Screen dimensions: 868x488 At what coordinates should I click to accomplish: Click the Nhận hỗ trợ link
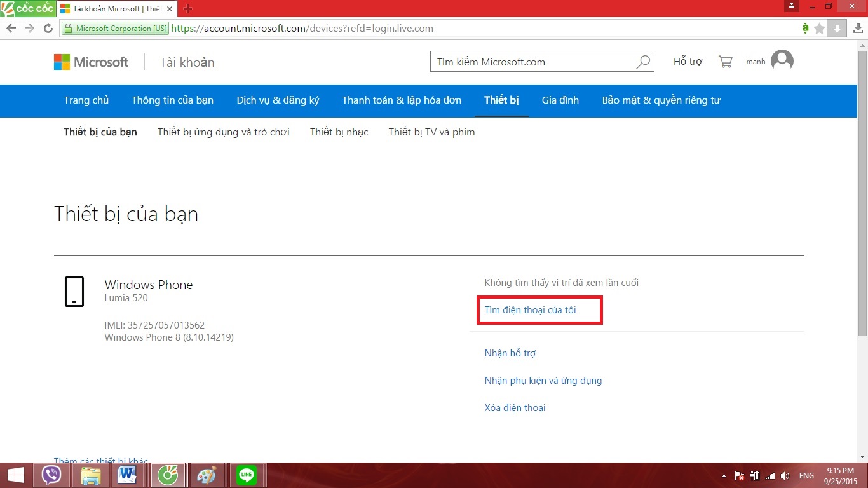pos(510,353)
